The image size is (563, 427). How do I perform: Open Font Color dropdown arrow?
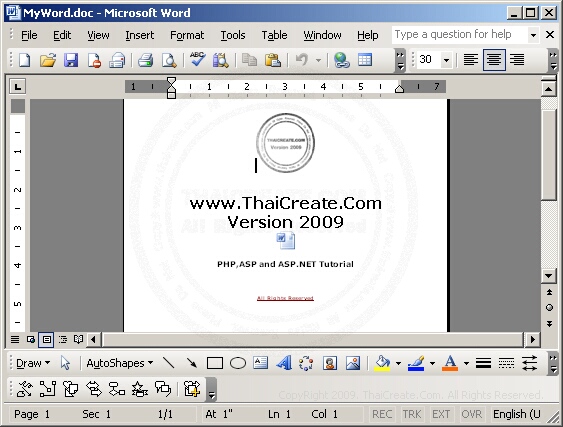[466, 363]
